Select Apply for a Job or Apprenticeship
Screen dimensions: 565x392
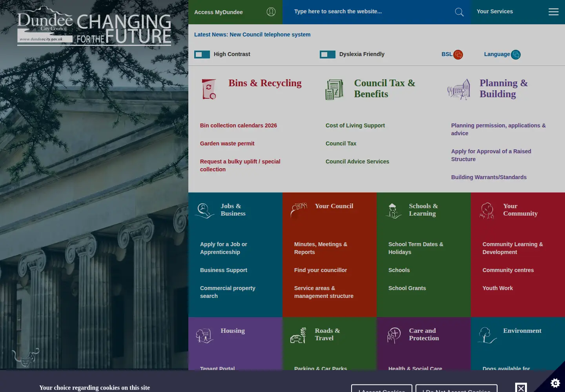pyautogui.click(x=224, y=248)
